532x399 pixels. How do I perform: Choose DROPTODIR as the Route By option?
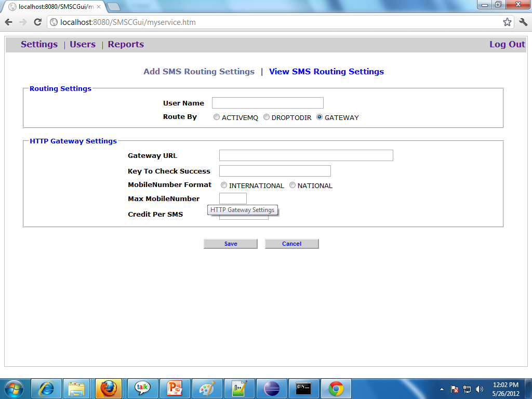tap(267, 117)
